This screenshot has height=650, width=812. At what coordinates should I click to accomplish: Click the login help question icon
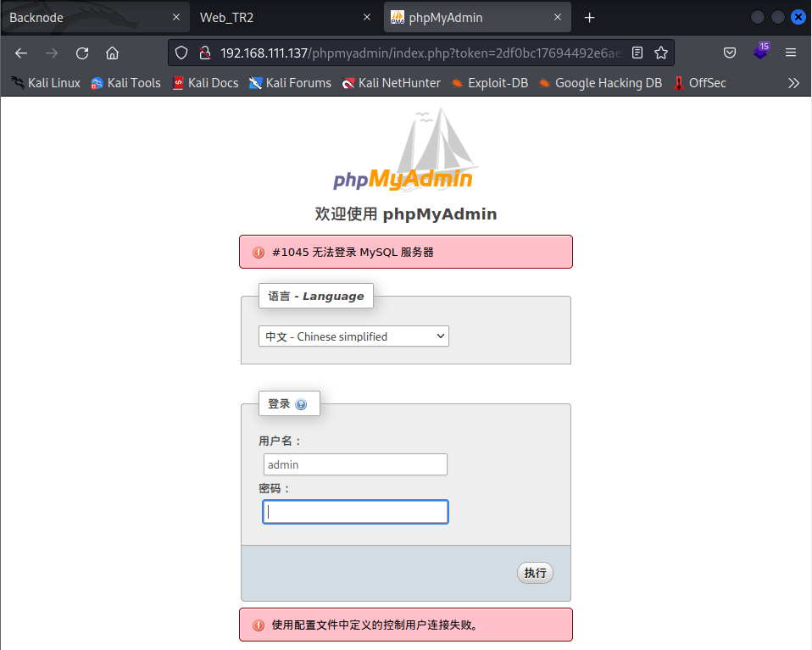(x=301, y=404)
